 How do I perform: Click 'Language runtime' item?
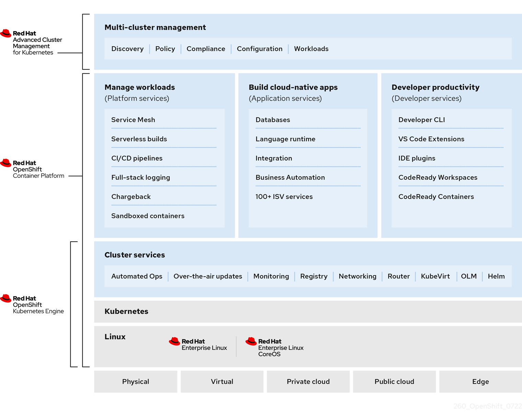pos(285,139)
